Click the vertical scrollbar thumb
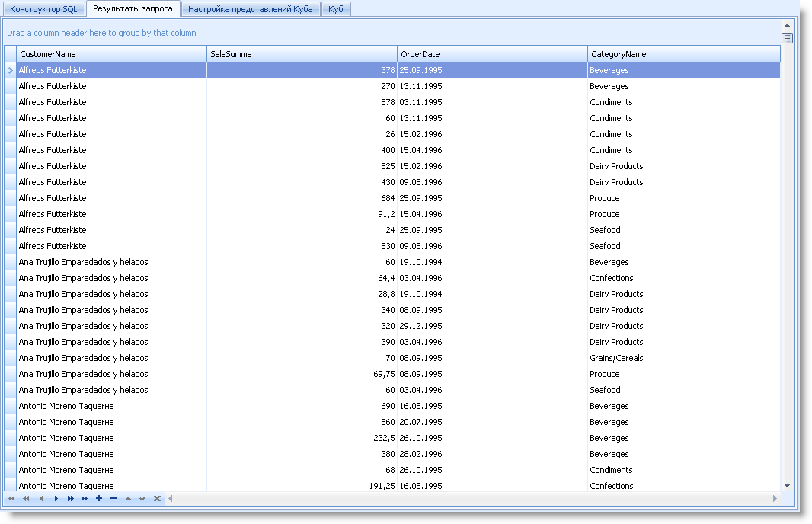The height and width of the screenshot is (524, 812). pos(787,38)
